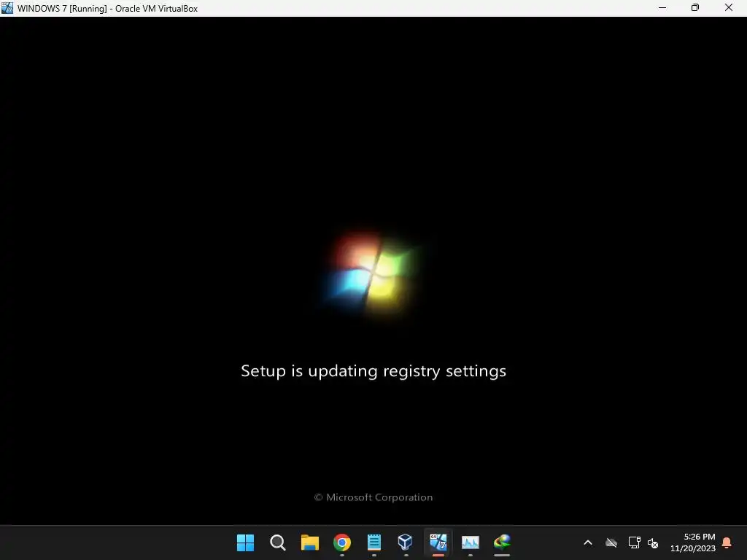Image resolution: width=747 pixels, height=560 pixels.
Task: Click the 'WINDOWS 7 [Running] - Oracle VM VirtualBox' title
Action: 108,8
